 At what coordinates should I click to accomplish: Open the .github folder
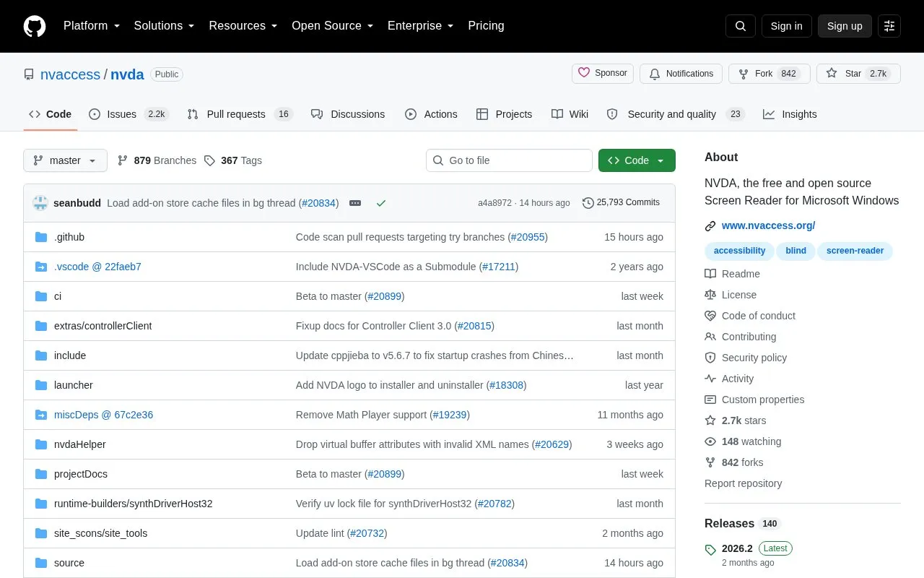click(x=69, y=237)
